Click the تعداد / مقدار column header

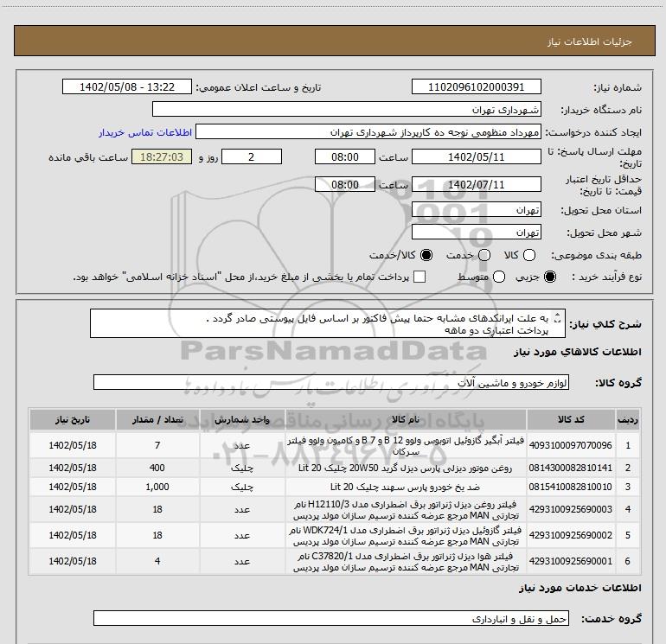[157, 419]
